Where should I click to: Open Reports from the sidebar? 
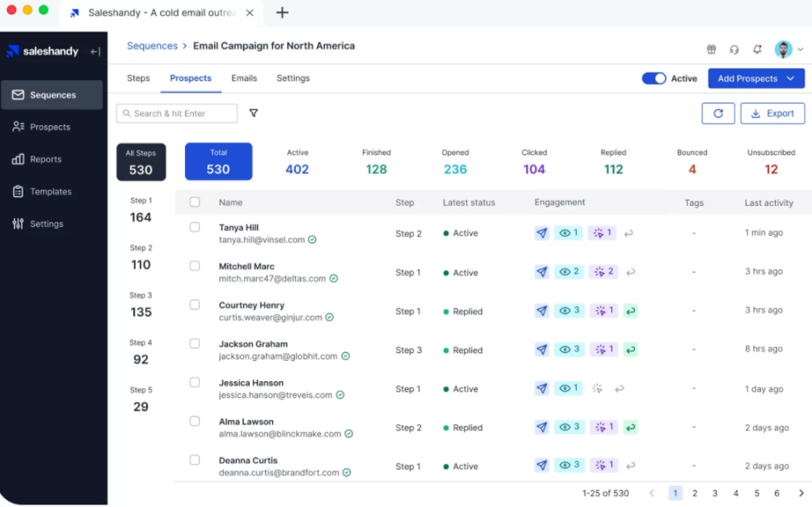pyautogui.click(x=45, y=159)
